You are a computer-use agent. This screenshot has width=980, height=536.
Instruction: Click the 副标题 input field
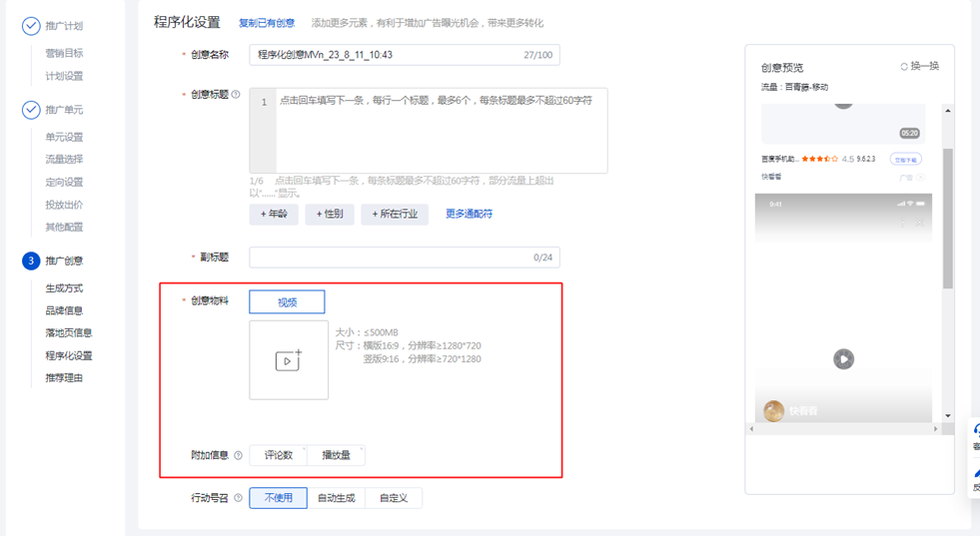pos(390,258)
